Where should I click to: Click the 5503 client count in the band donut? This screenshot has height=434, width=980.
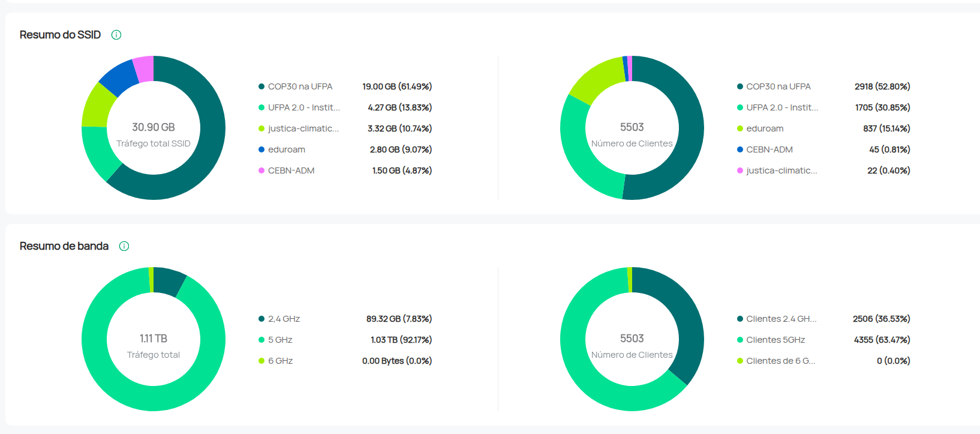(x=632, y=339)
